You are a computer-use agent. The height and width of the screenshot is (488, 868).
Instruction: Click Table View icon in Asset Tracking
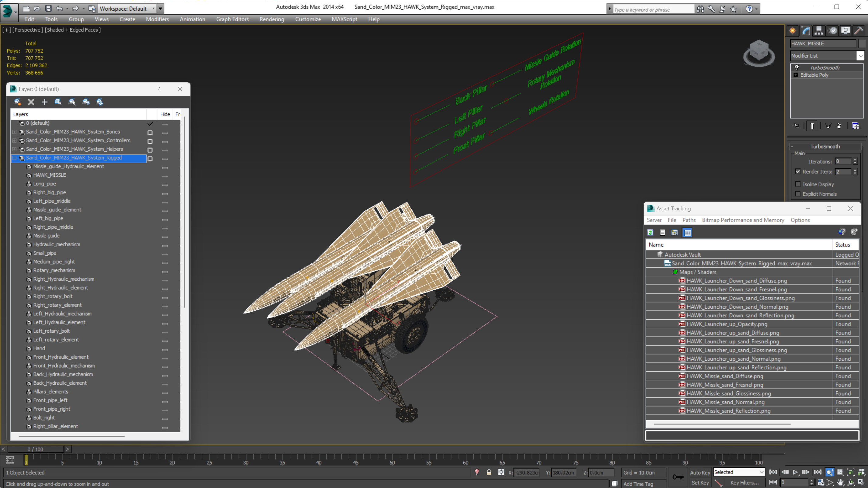687,232
